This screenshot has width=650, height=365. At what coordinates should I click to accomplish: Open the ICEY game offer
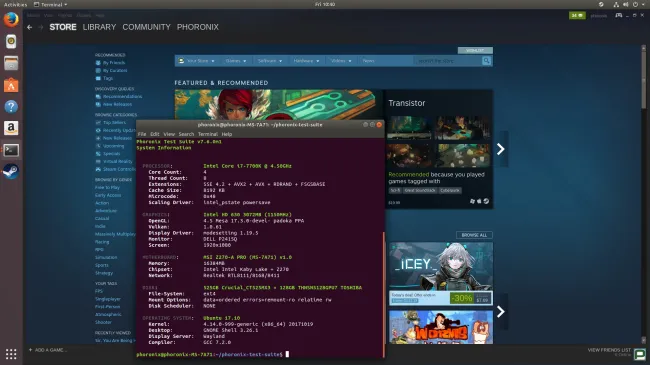click(441, 274)
